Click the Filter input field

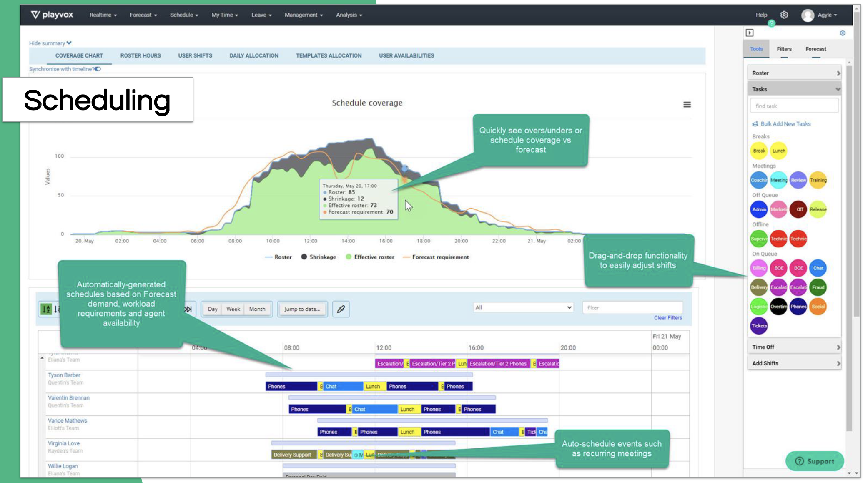click(632, 307)
